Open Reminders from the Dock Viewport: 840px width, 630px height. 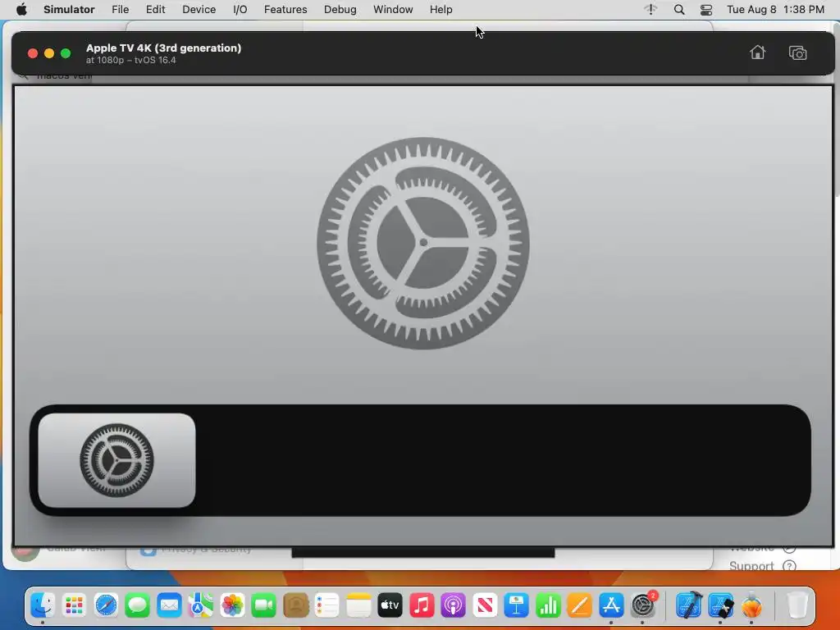click(x=326, y=605)
